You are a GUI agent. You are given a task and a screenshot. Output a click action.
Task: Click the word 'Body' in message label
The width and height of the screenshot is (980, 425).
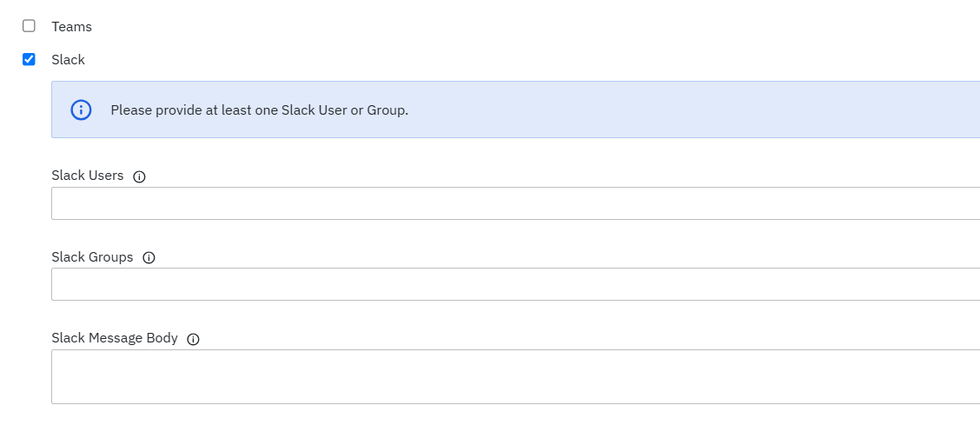tap(162, 338)
